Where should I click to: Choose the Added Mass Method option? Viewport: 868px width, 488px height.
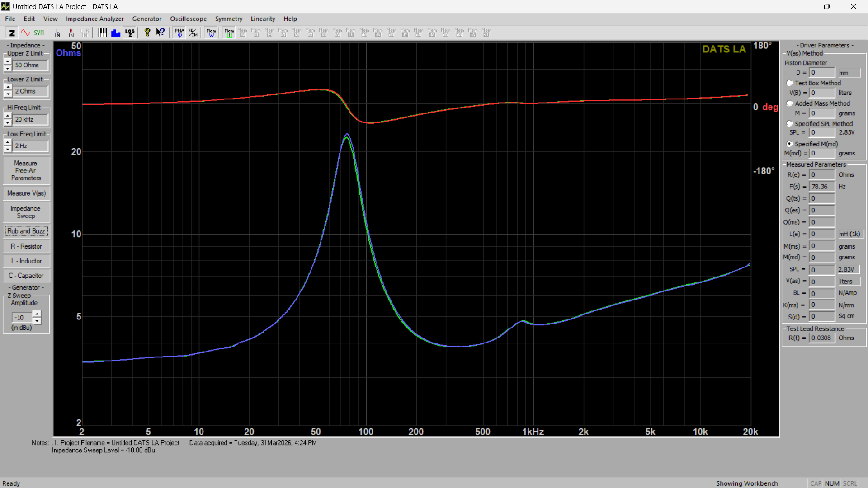coord(790,103)
